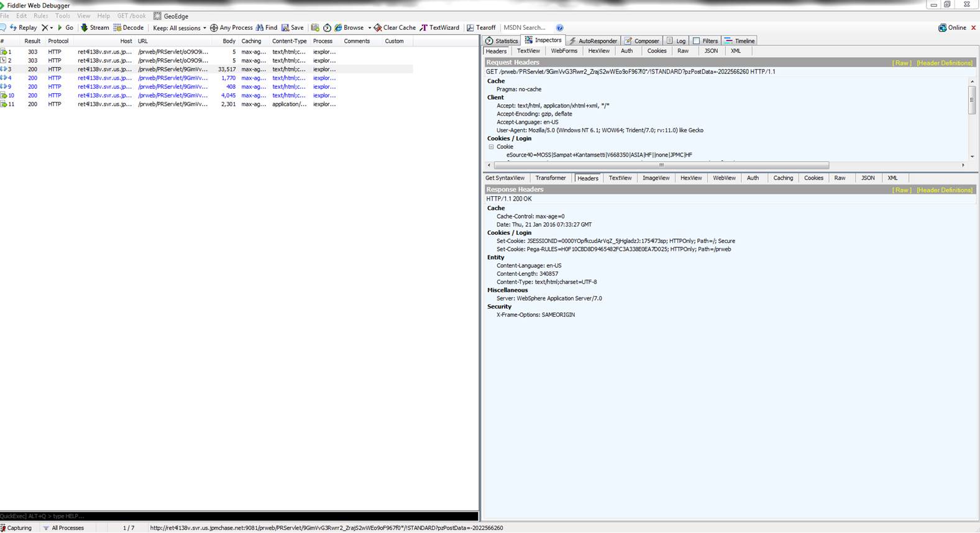
Task: Select the response Caching tab
Action: (x=783, y=178)
